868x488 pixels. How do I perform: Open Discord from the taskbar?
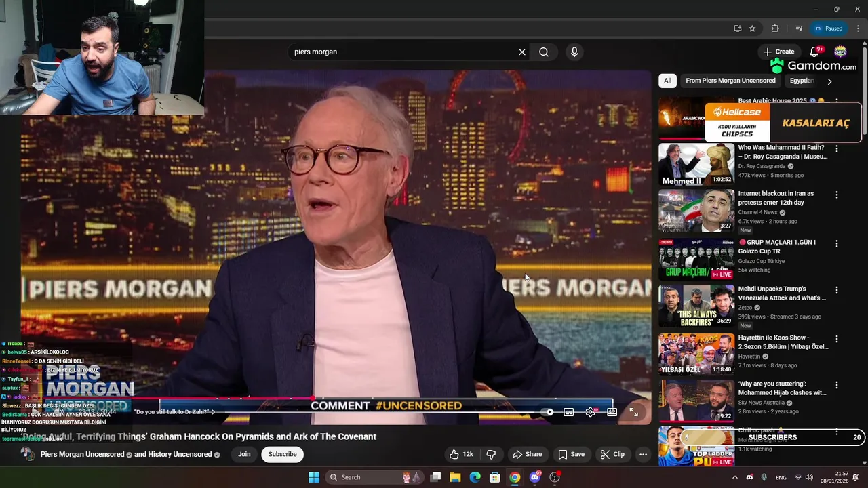click(534, 477)
